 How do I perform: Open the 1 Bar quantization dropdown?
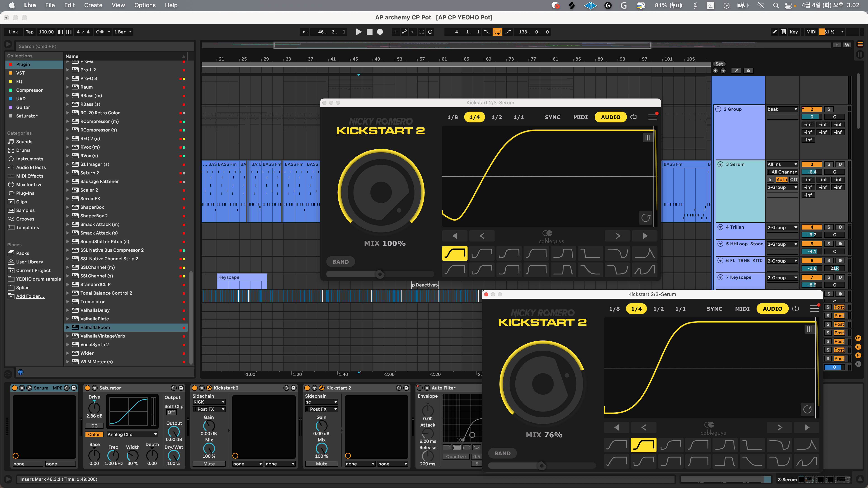tap(123, 32)
